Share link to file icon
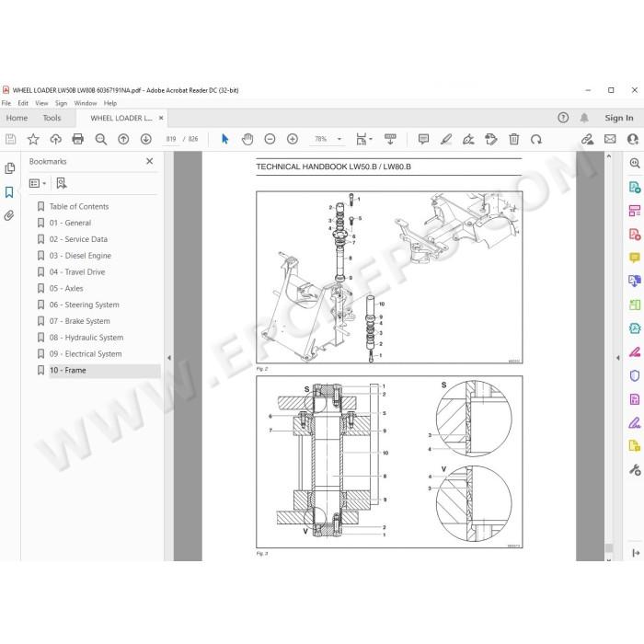The height and width of the screenshot is (644, 644). 587,139
